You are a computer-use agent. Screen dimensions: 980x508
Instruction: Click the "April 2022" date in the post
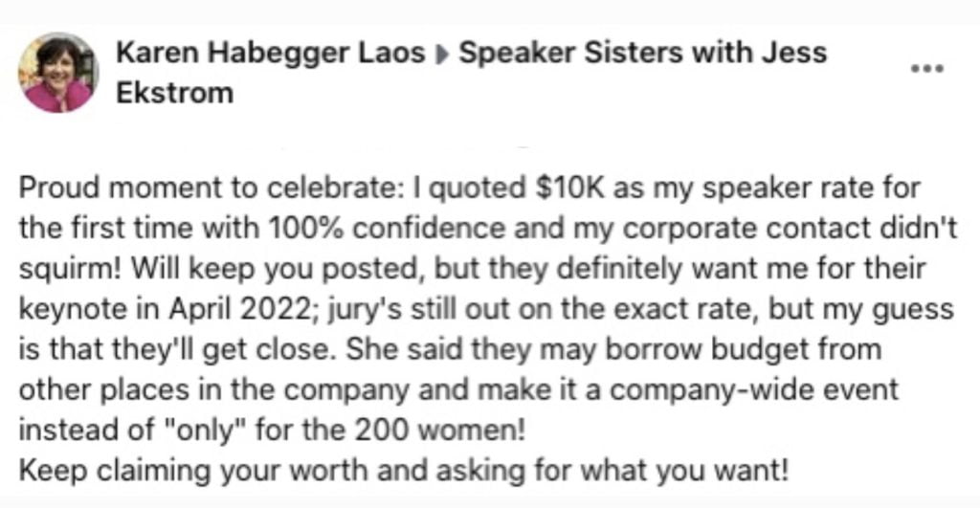click(x=236, y=309)
